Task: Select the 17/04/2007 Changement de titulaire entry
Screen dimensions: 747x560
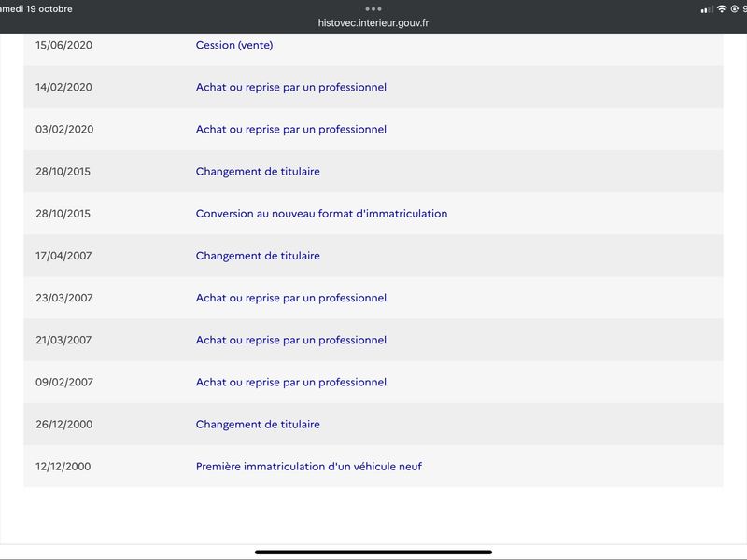Action: pyautogui.click(x=373, y=256)
